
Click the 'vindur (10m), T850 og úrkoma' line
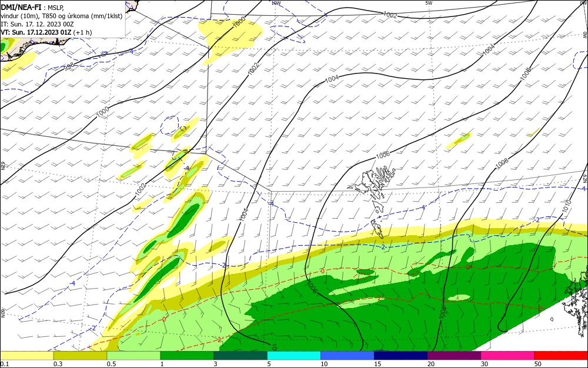pyautogui.click(x=62, y=16)
